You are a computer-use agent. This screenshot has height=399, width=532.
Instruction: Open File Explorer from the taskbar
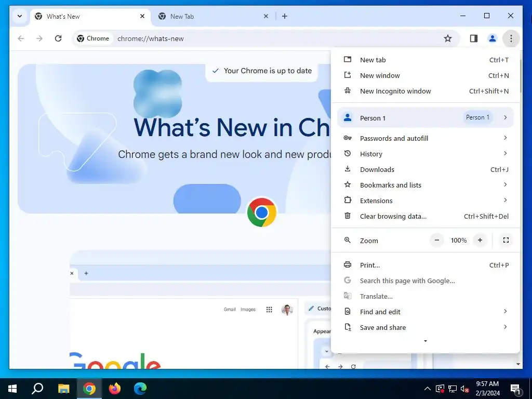(63, 389)
